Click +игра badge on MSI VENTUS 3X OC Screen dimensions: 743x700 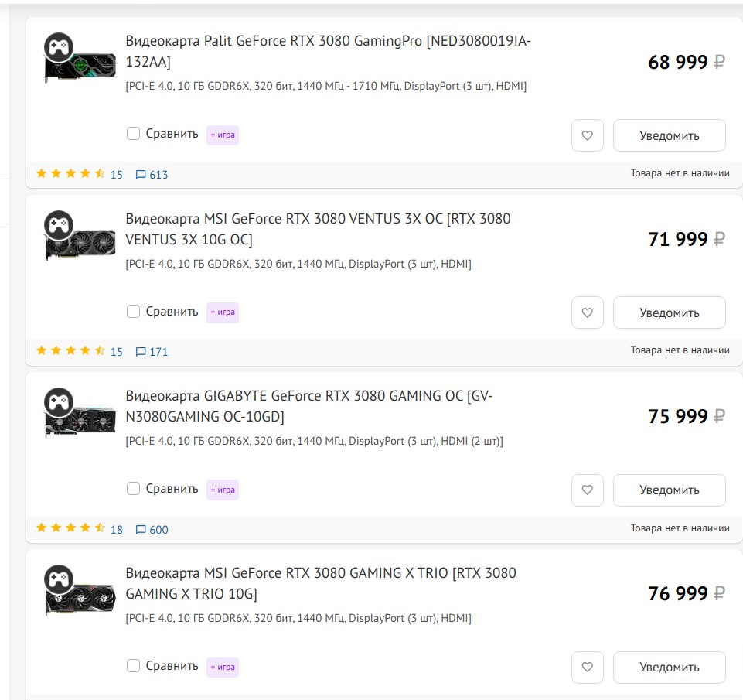tap(222, 312)
